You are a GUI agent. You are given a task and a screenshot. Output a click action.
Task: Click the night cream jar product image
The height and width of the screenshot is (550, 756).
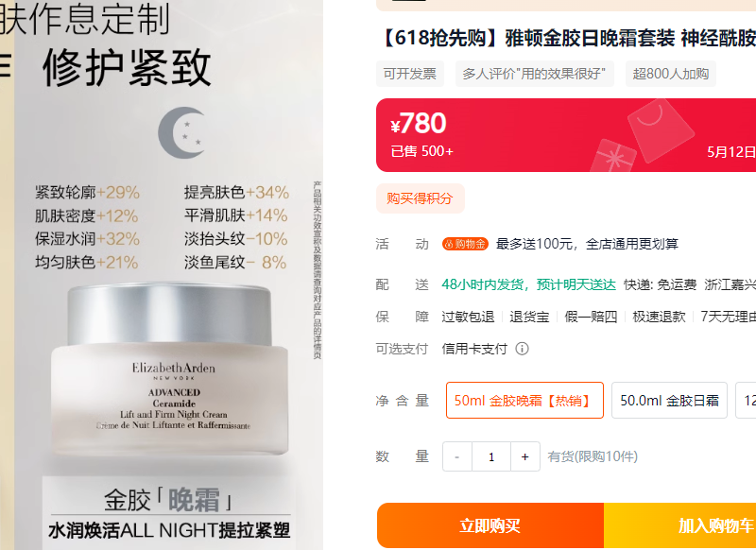[x=170, y=369]
